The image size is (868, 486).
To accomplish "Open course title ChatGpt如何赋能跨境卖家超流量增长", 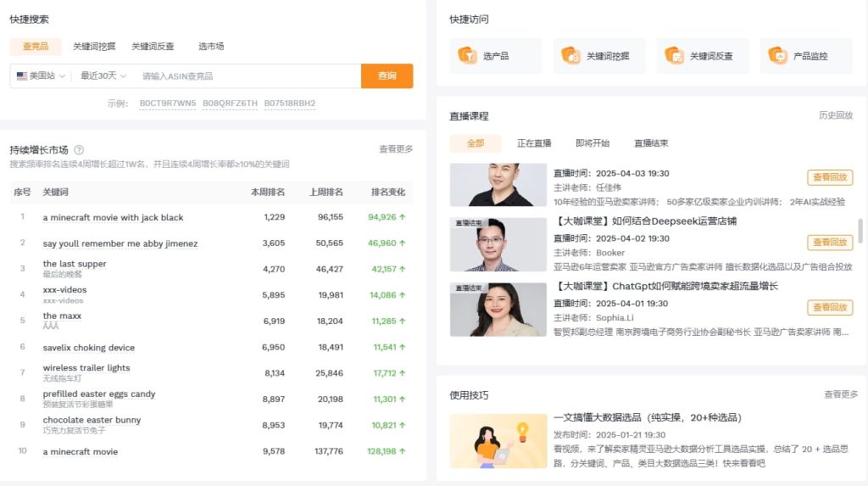I will tap(666, 286).
